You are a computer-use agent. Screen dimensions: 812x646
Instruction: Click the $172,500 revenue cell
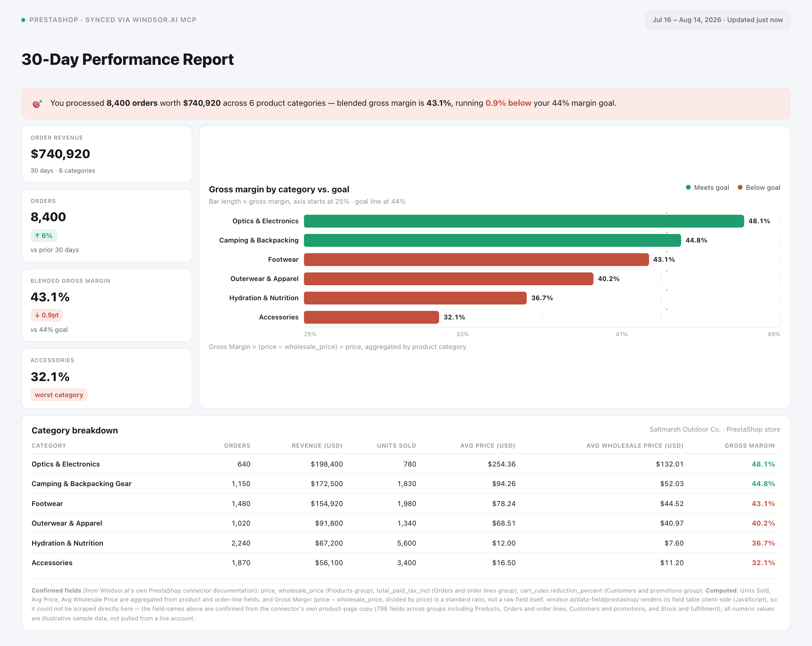coord(327,484)
